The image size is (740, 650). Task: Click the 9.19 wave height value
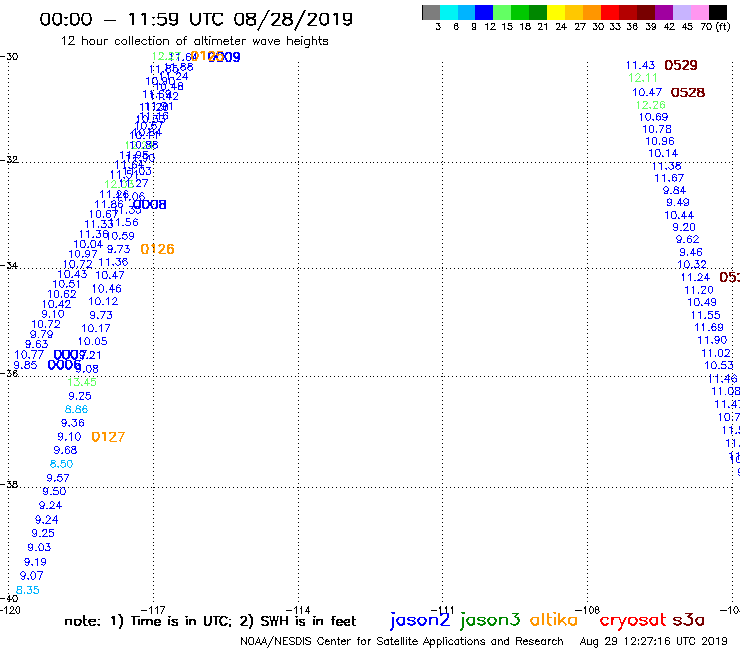point(35,562)
